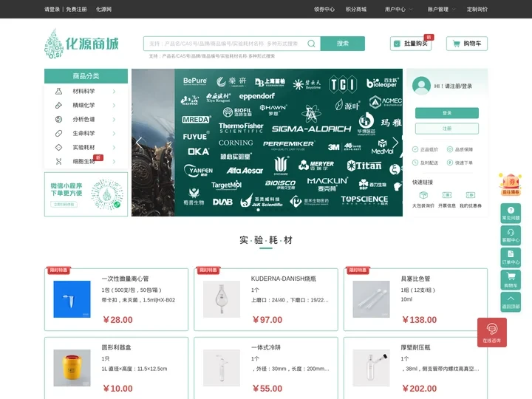Click the 注册 outline button
Screen dimensions: 532x399
click(x=447, y=129)
